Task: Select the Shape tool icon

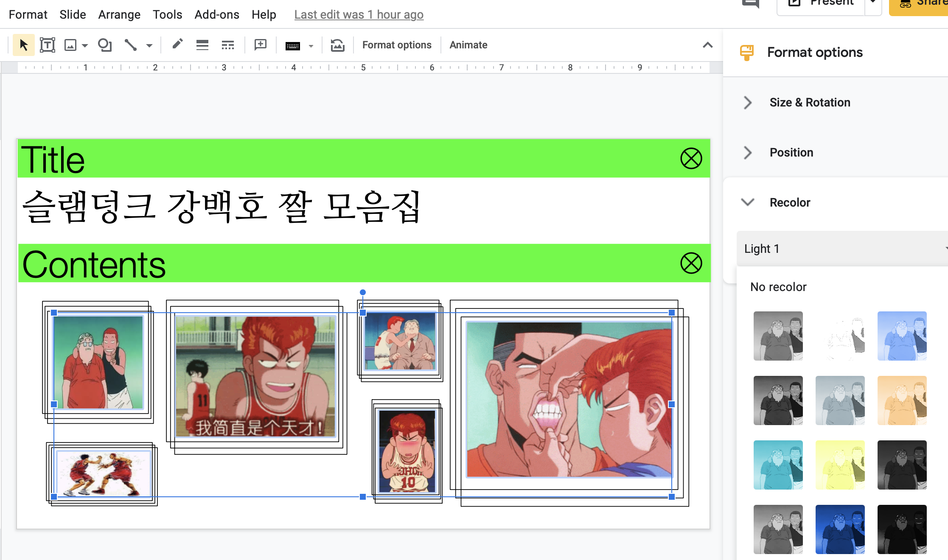Action: tap(104, 45)
